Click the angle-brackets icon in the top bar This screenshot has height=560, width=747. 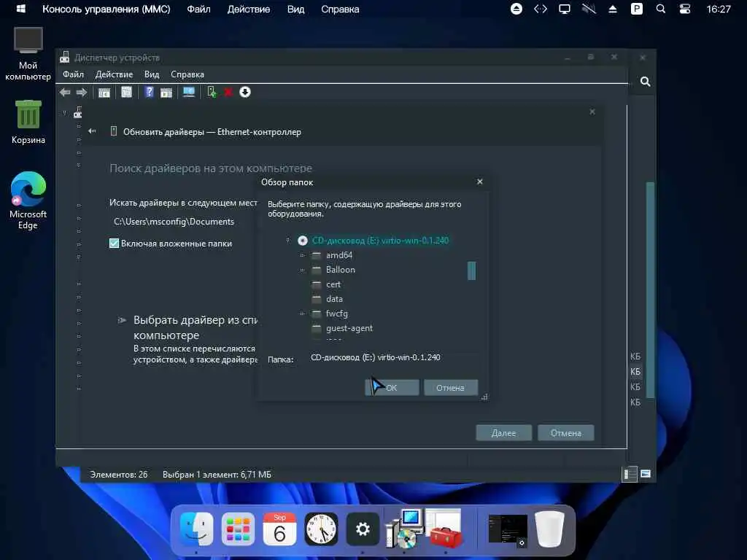[x=541, y=9]
